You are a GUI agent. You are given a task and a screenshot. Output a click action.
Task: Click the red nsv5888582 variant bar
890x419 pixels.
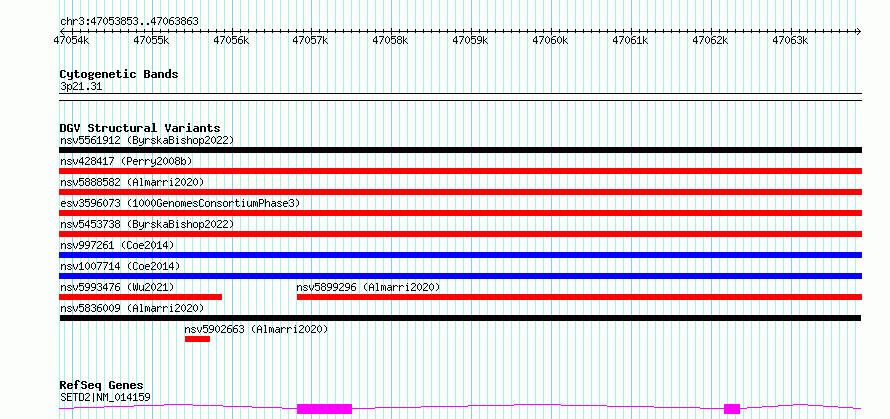(x=460, y=192)
